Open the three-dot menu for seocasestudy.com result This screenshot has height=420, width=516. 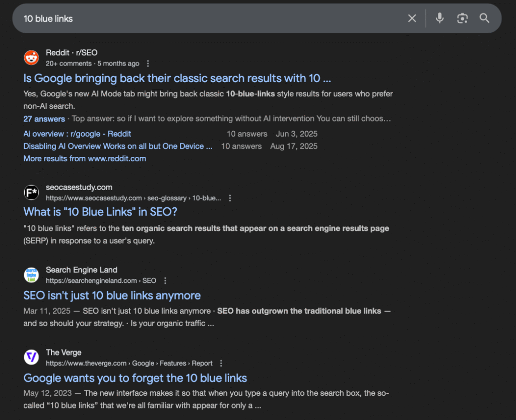pyautogui.click(x=230, y=198)
